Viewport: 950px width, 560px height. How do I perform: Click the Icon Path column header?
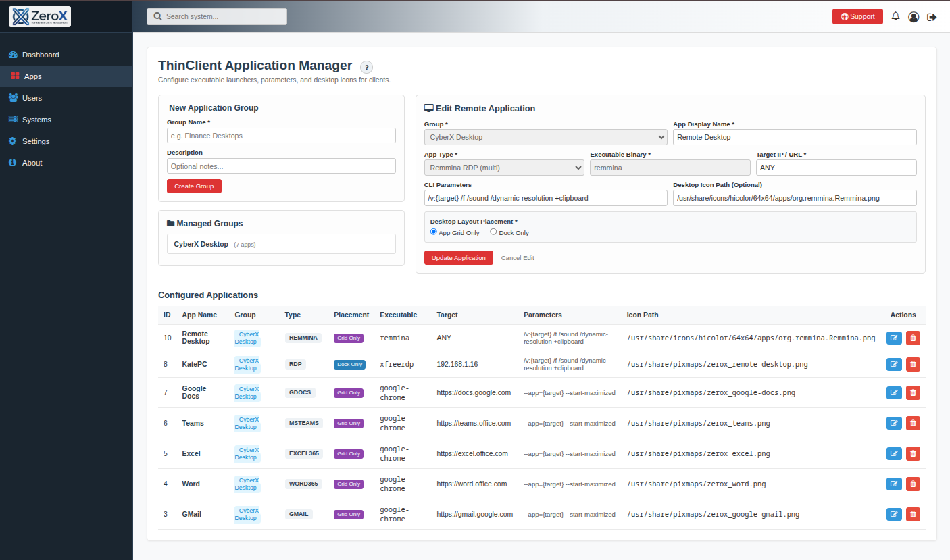[643, 315]
